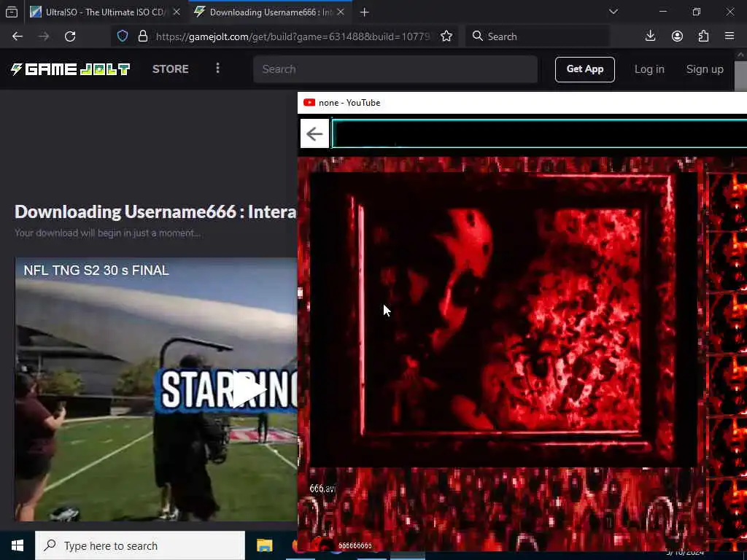Open the tracking protection shield icon
Screen dimensions: 747x560
[x=123, y=36]
